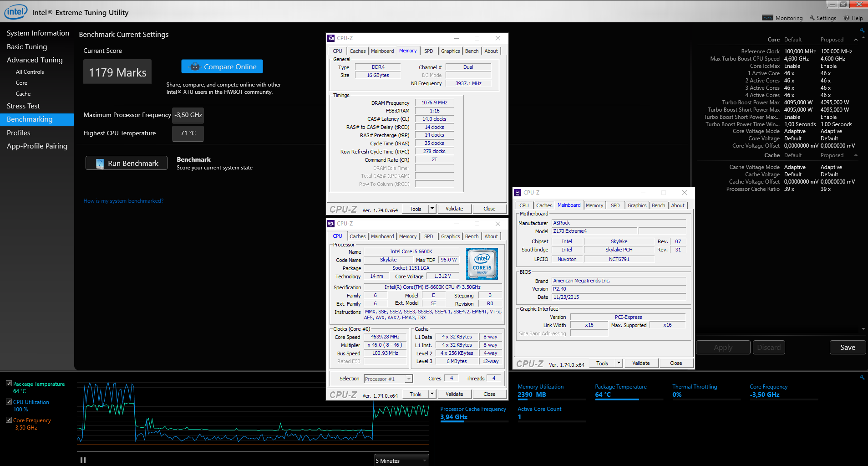The image size is (868, 466).
Task: Click the Run Benchmark flask icon
Action: click(100, 164)
